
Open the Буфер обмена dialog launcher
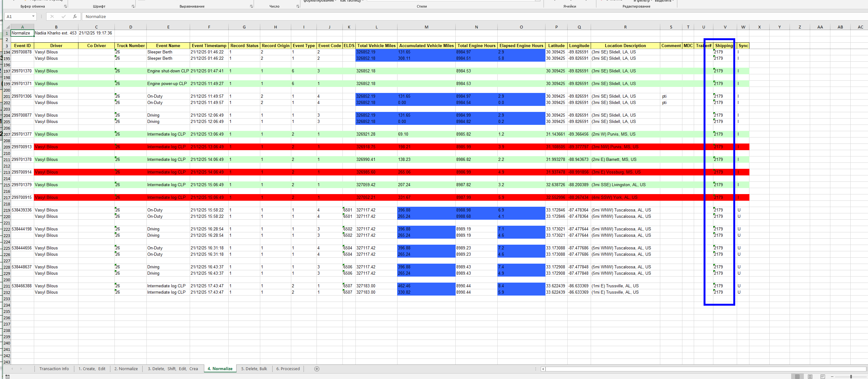click(65, 6)
